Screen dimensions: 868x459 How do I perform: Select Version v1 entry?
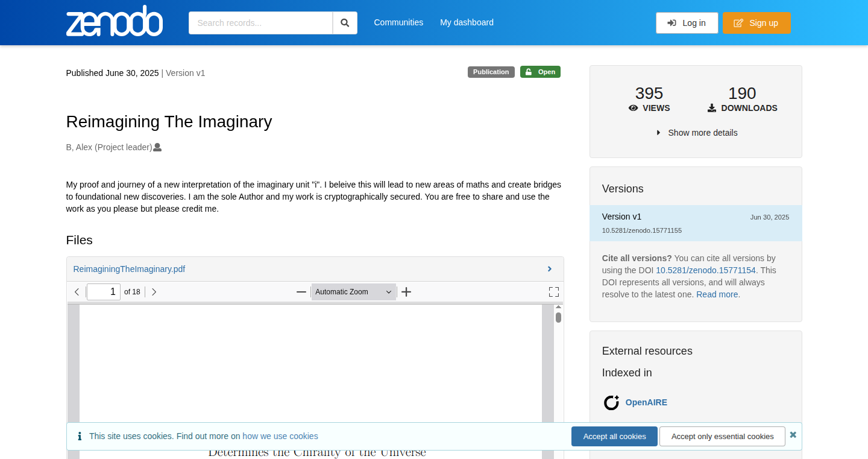tap(696, 223)
